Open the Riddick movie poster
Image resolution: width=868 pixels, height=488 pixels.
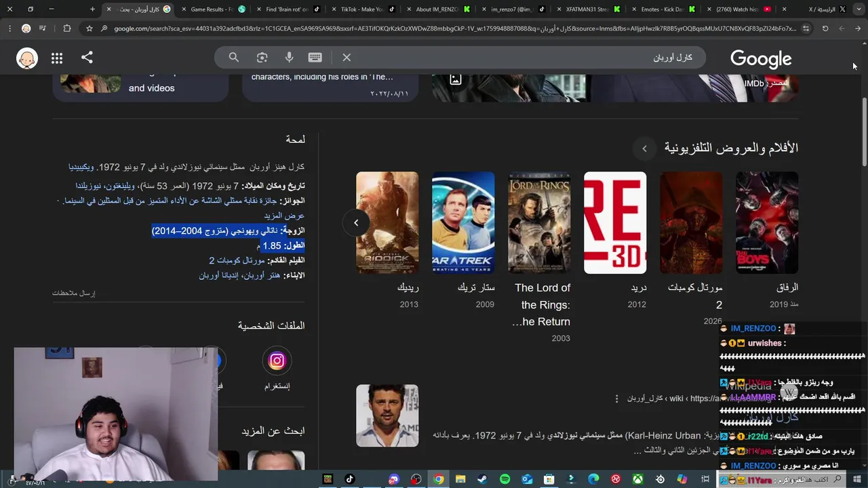pos(387,222)
